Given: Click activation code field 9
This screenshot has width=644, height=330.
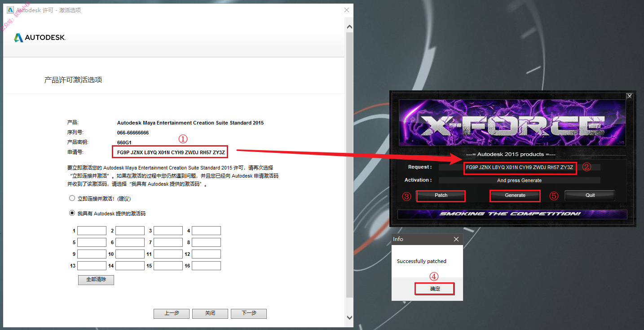Looking at the screenshot, I should (x=92, y=254).
